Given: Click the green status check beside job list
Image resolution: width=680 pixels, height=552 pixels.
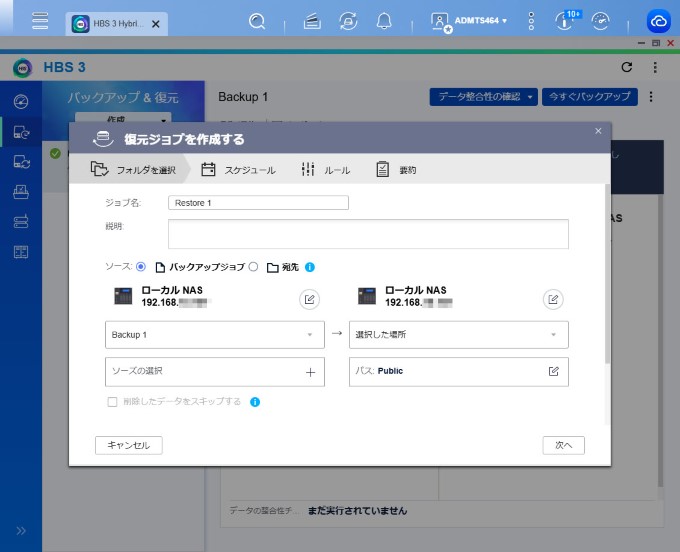Looking at the screenshot, I should click(55, 154).
